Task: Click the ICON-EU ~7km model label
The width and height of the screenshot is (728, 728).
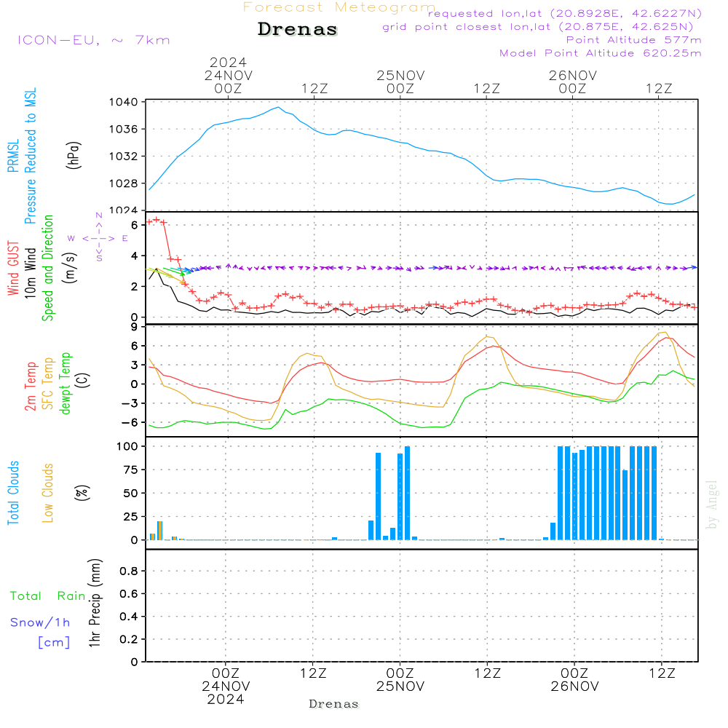Action: [x=93, y=40]
